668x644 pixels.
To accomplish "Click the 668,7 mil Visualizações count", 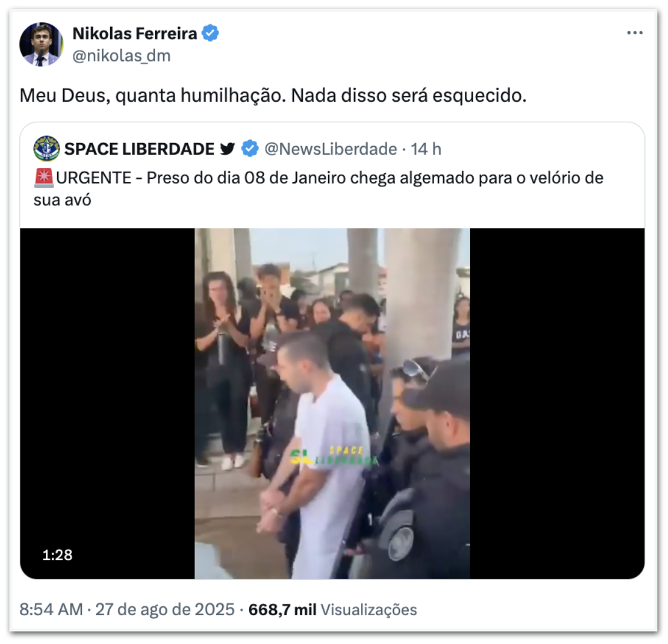I will click(332, 609).
